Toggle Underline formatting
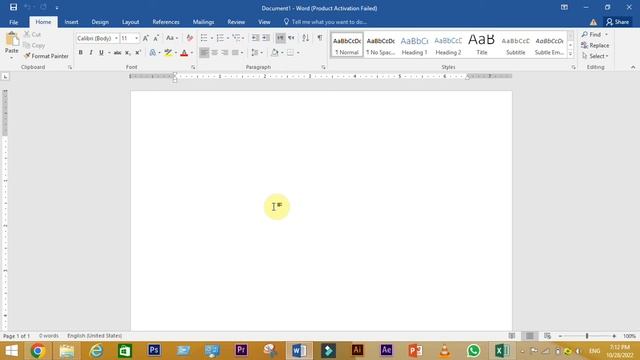The width and height of the screenshot is (640, 360). coord(101,53)
